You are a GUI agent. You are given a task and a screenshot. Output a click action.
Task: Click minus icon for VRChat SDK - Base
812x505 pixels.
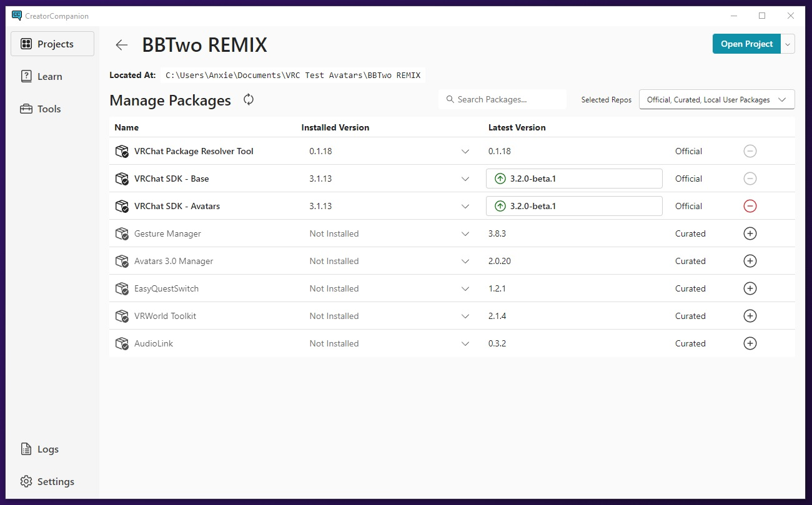pyautogui.click(x=750, y=179)
